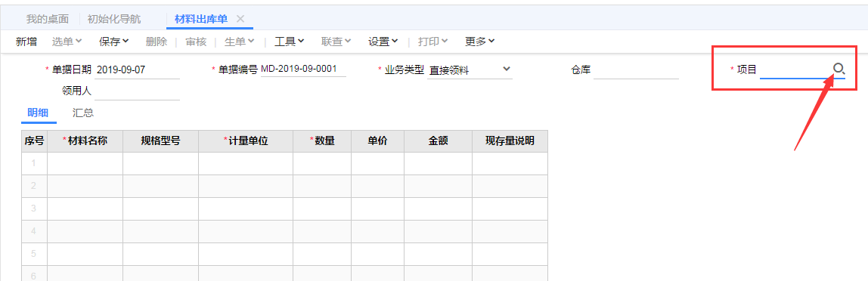This screenshot has height=281, width=868.
Task: Open the 联查 dropdown menu
Action: tap(336, 42)
